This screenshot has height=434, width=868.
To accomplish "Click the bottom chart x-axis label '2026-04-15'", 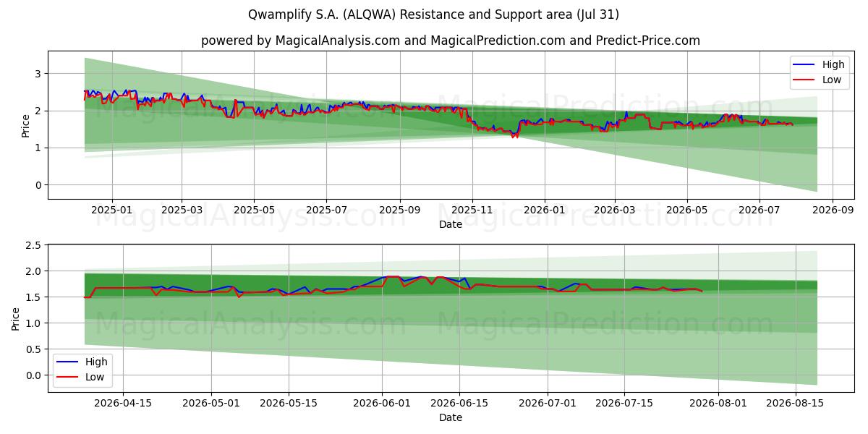I will pos(123,403).
